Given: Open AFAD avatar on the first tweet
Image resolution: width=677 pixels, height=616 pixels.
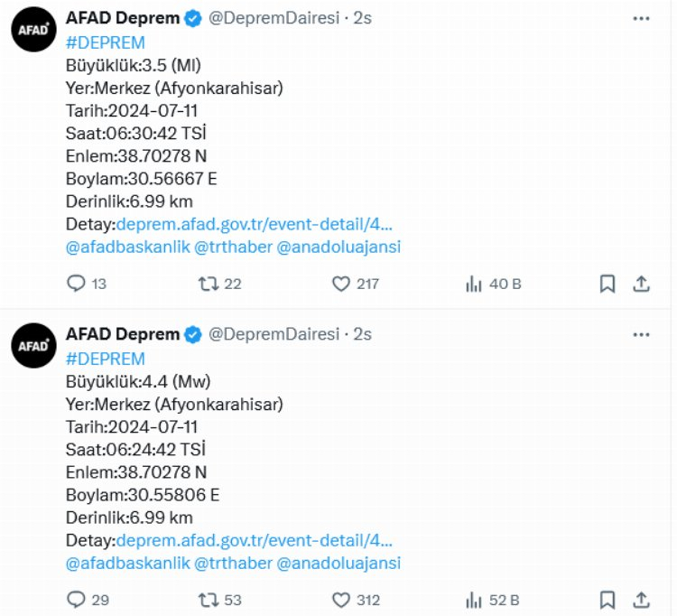Looking at the screenshot, I should pos(34,30).
